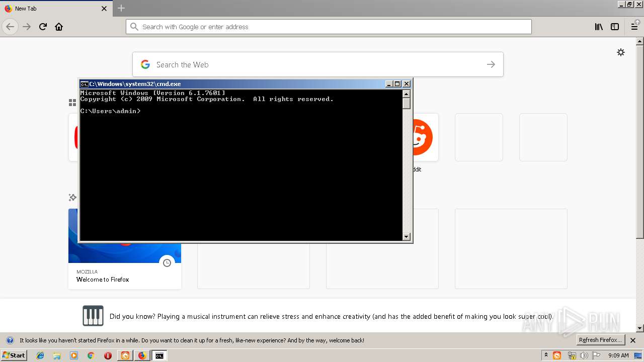Launch Internet Explorer from taskbar
644x362 pixels.
(40, 355)
